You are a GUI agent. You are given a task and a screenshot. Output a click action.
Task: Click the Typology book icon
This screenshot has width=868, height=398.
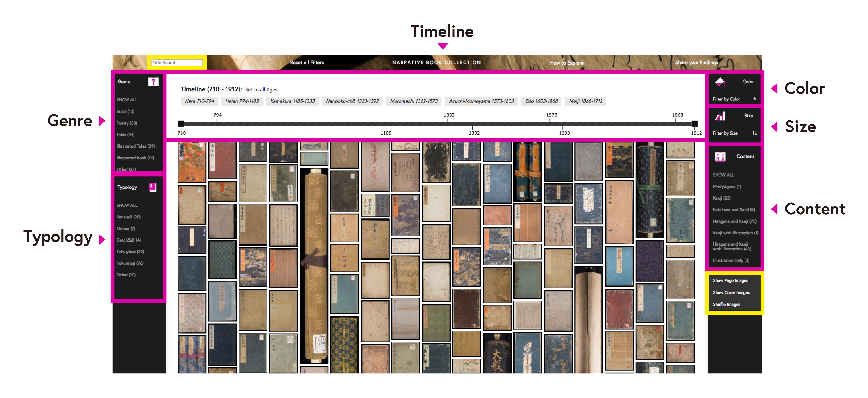coord(153,187)
